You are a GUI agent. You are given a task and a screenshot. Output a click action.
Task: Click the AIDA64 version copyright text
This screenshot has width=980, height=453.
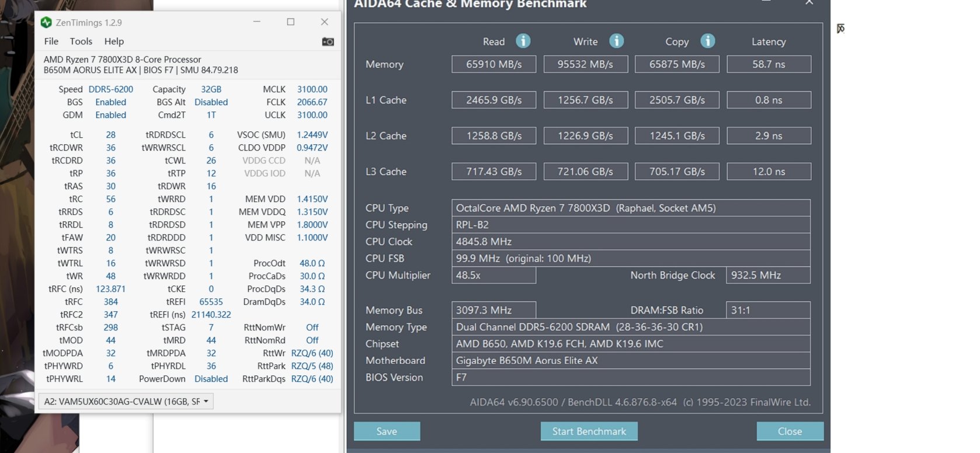coord(640,402)
